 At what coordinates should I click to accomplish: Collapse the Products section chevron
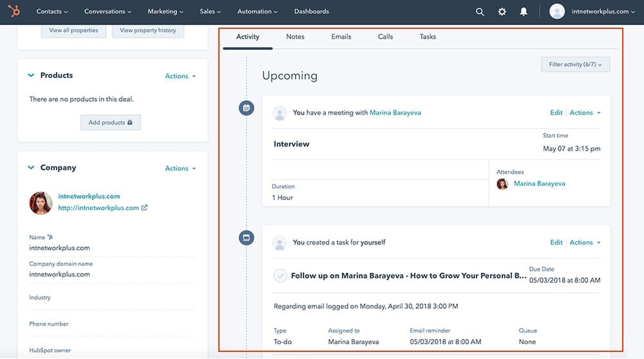[31, 75]
